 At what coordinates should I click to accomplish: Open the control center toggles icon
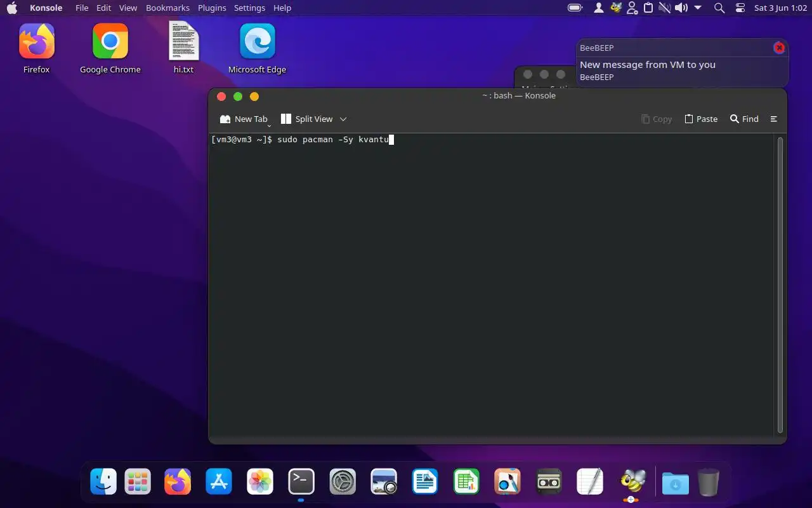740,8
